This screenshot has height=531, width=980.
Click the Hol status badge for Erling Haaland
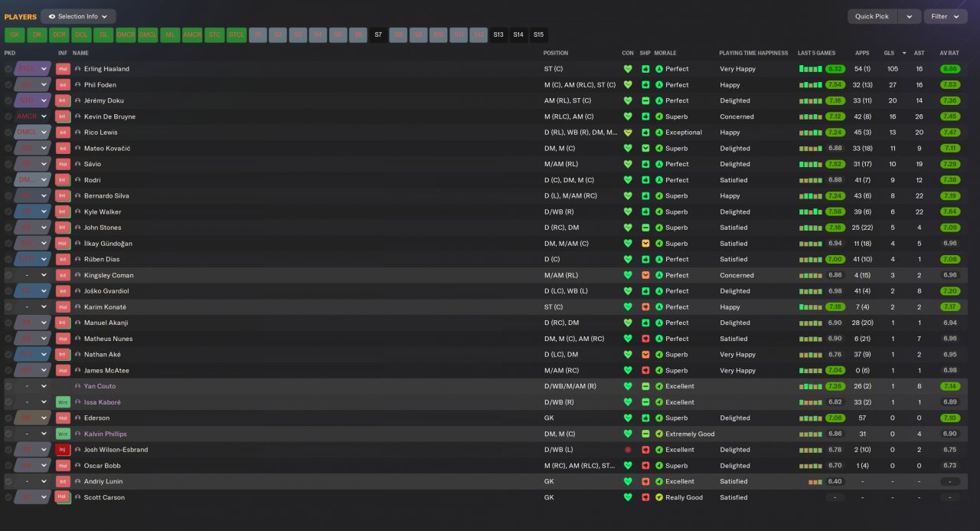tap(63, 69)
